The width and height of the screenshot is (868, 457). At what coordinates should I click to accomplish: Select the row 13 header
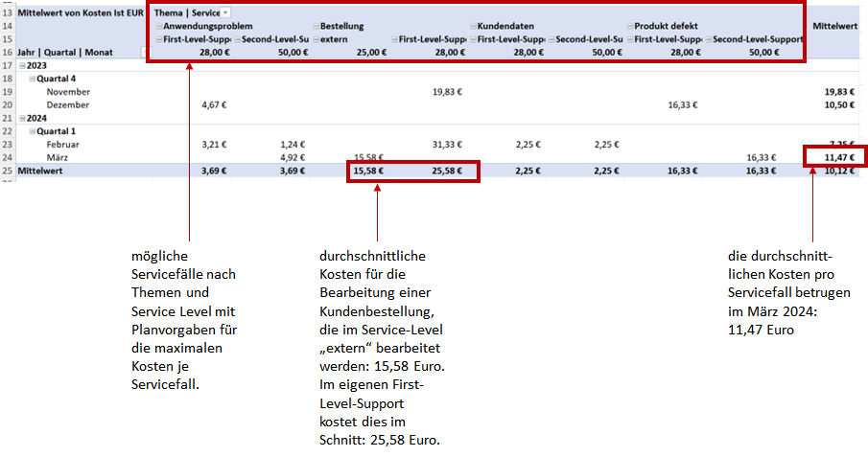(x=7, y=12)
